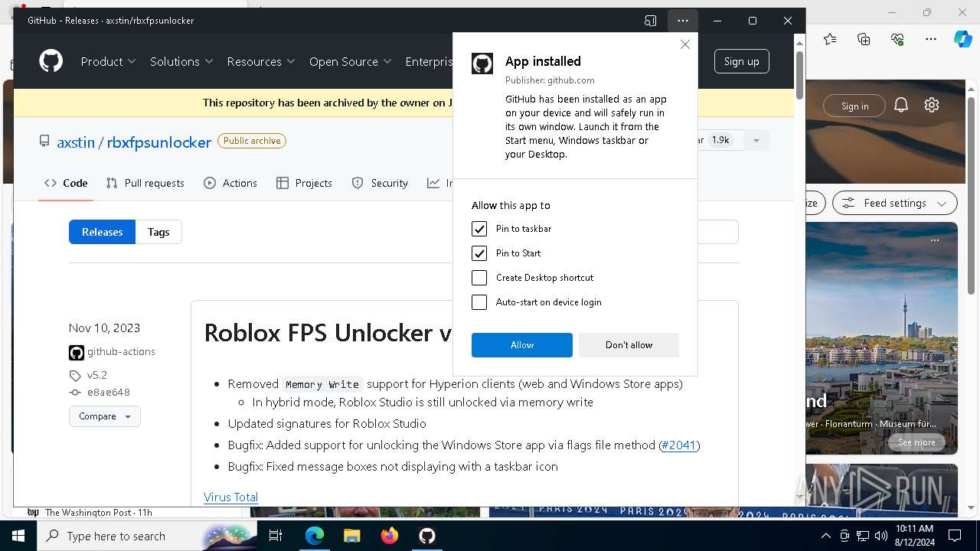Open Edge Settings and more menu
Screen dimensions: 980x551
tap(931, 39)
